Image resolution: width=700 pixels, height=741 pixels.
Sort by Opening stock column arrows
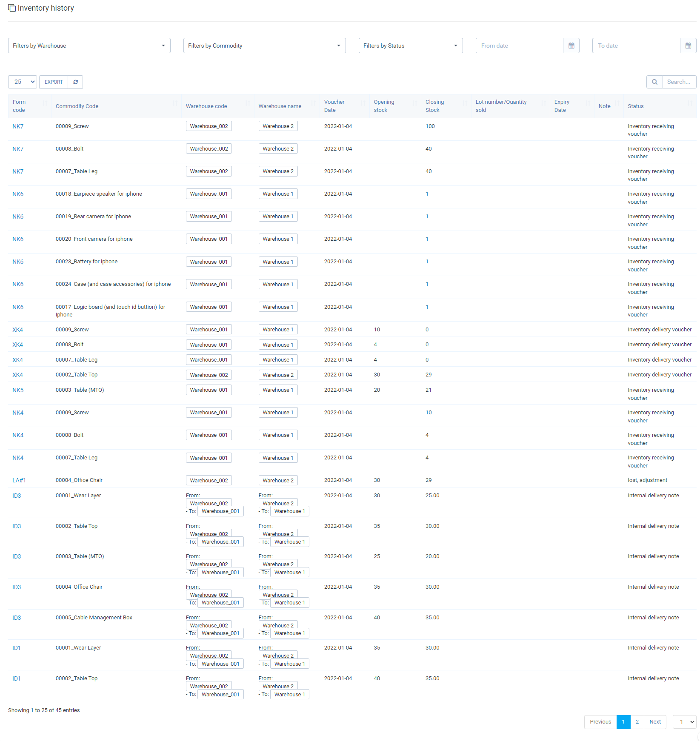pos(414,103)
